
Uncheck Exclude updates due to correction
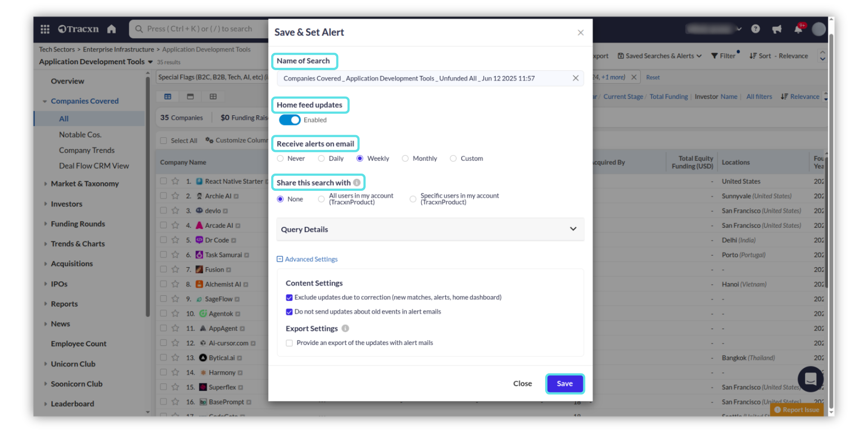point(289,297)
